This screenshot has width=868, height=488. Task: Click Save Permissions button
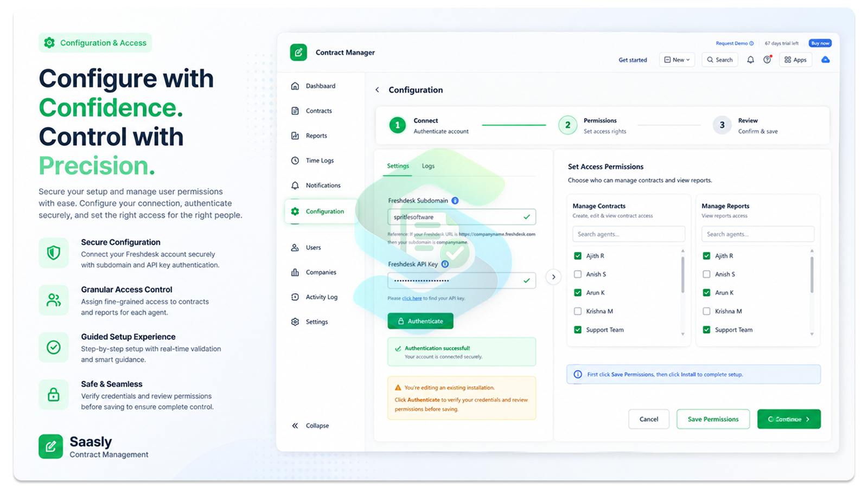pos(713,419)
